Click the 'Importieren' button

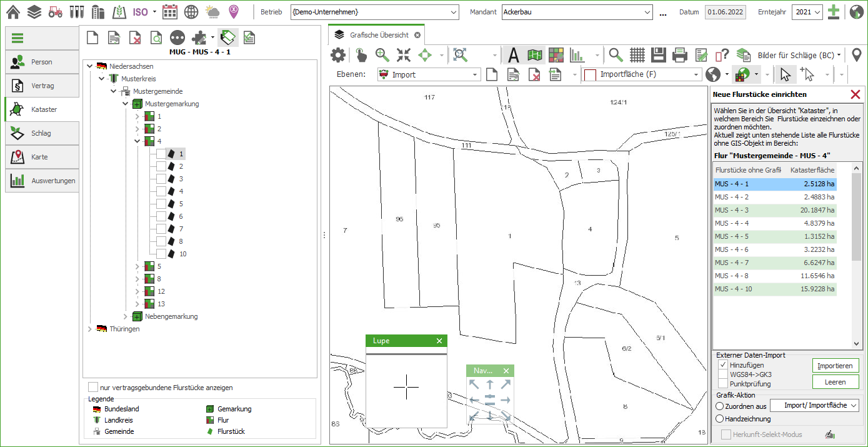tap(836, 366)
